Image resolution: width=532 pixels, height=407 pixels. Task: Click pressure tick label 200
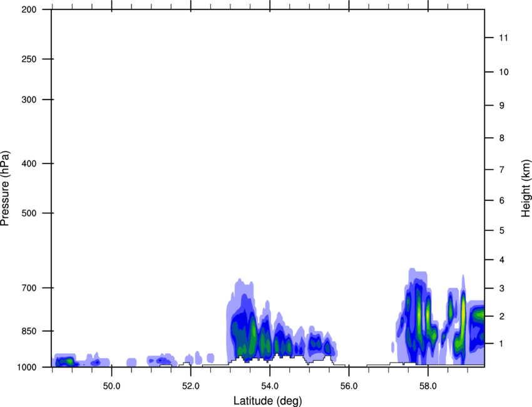point(29,9)
